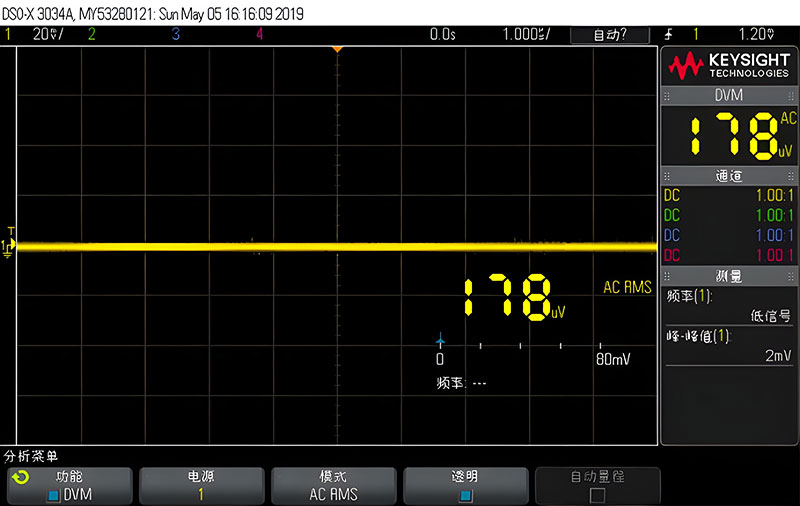
Task: Click the green rotary-knob icon on 功能
Action: pos(21,477)
